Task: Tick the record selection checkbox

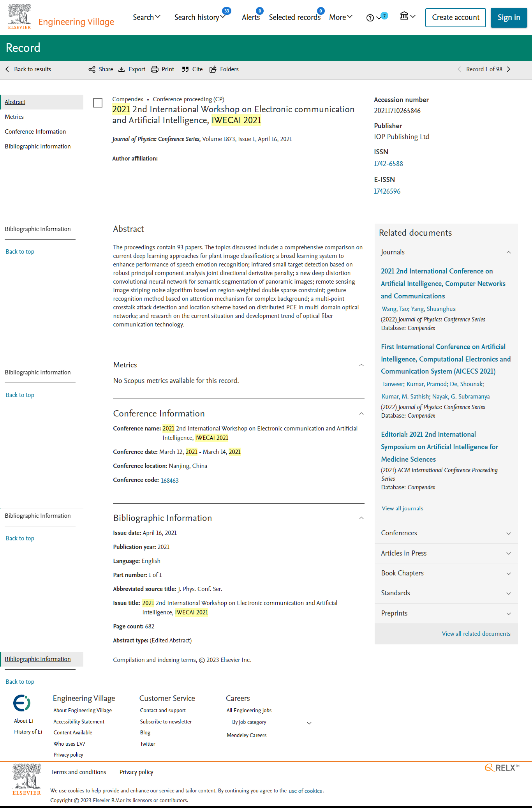Action: 98,103
